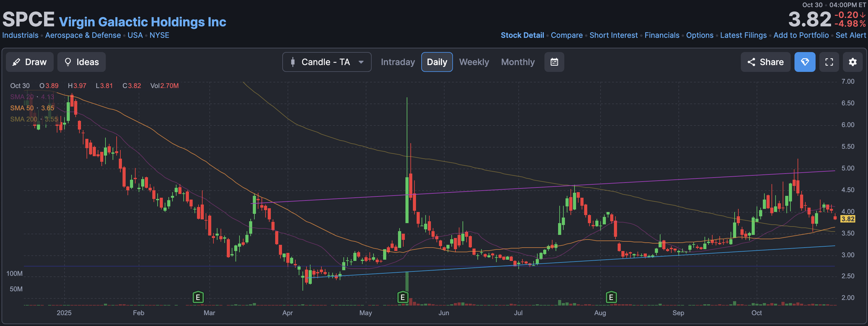Click the Virgin Galactic Holdings Inc title
Screen dimensions: 868x326
pos(142,22)
